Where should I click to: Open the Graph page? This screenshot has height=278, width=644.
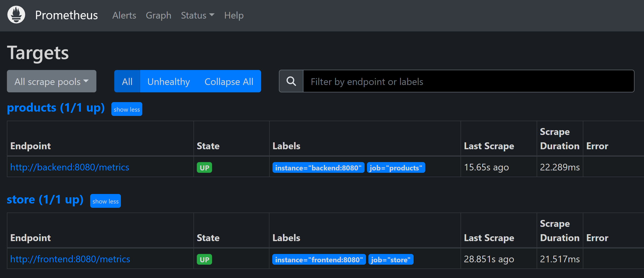point(159,15)
